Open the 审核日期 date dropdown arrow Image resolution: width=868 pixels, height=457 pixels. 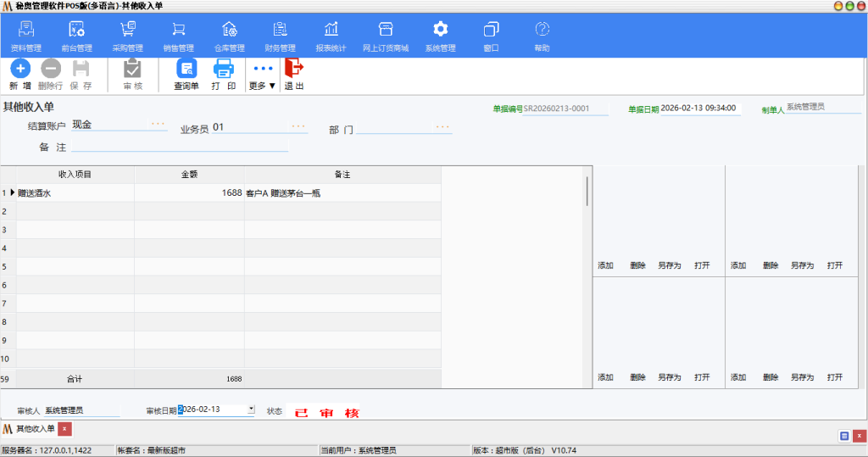(251, 410)
